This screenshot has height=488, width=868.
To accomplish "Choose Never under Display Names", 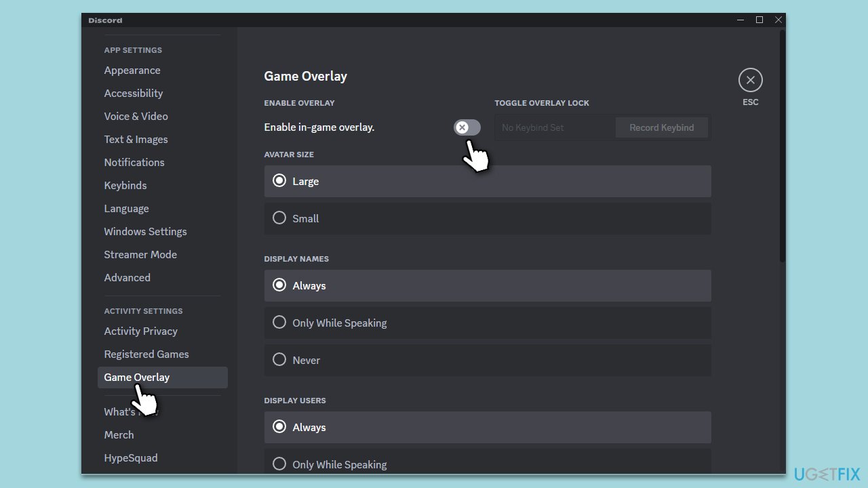I will (x=488, y=360).
